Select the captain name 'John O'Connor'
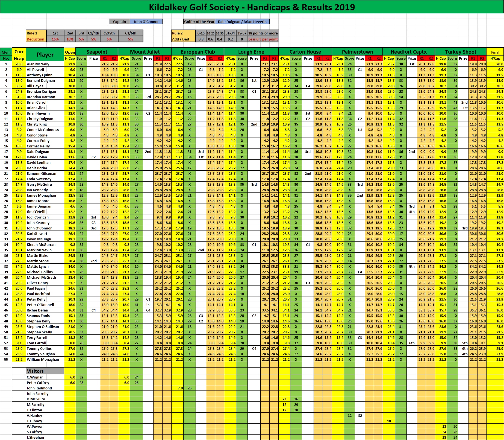The image size is (504, 440). click(146, 22)
